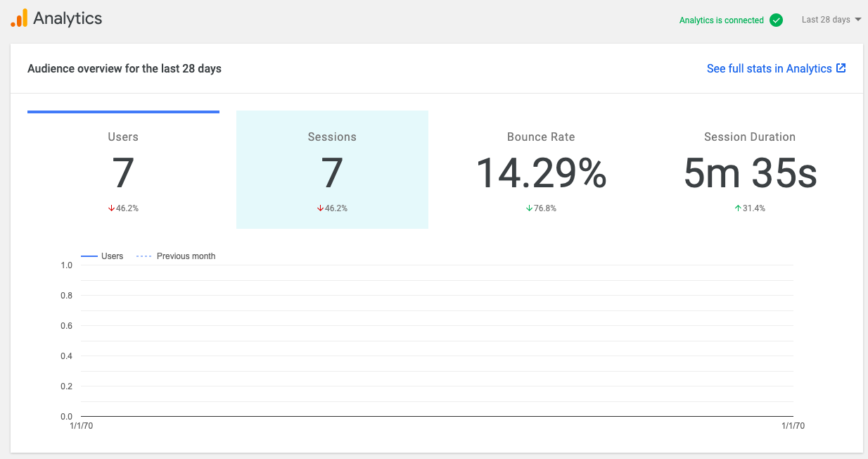This screenshot has width=868, height=459.
Task: Click the red down arrow under Sessions
Action: (x=320, y=208)
